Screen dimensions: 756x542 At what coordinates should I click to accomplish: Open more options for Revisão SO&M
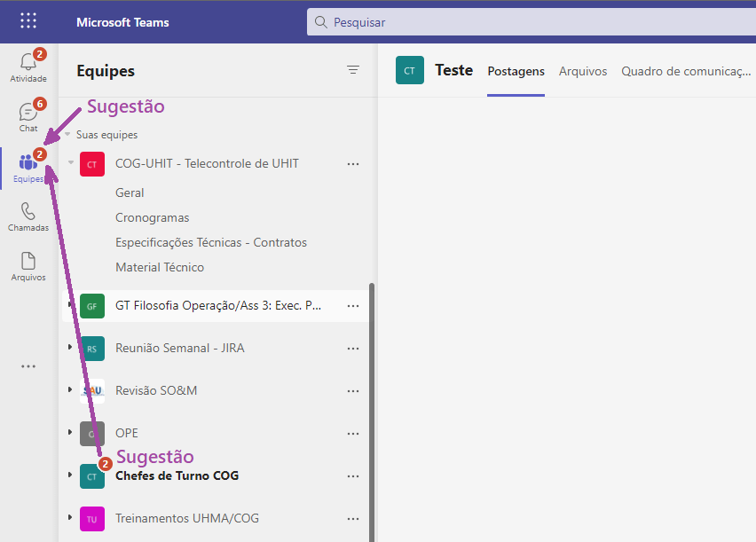pos(353,391)
